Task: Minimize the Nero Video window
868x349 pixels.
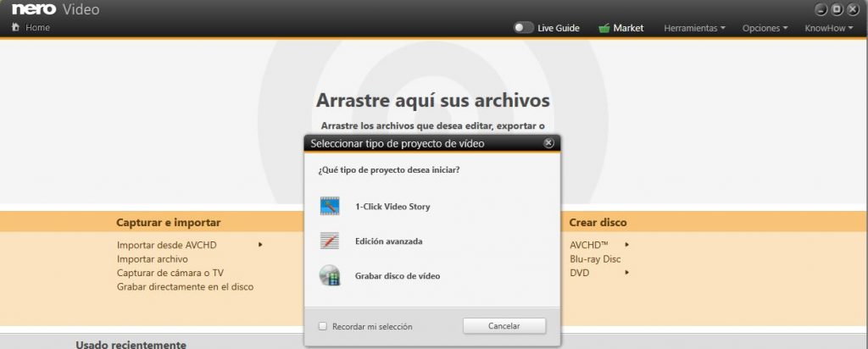Action: click(821, 9)
